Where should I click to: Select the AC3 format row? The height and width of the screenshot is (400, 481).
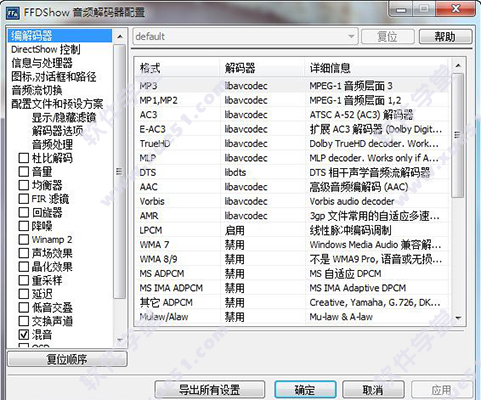coord(292,115)
